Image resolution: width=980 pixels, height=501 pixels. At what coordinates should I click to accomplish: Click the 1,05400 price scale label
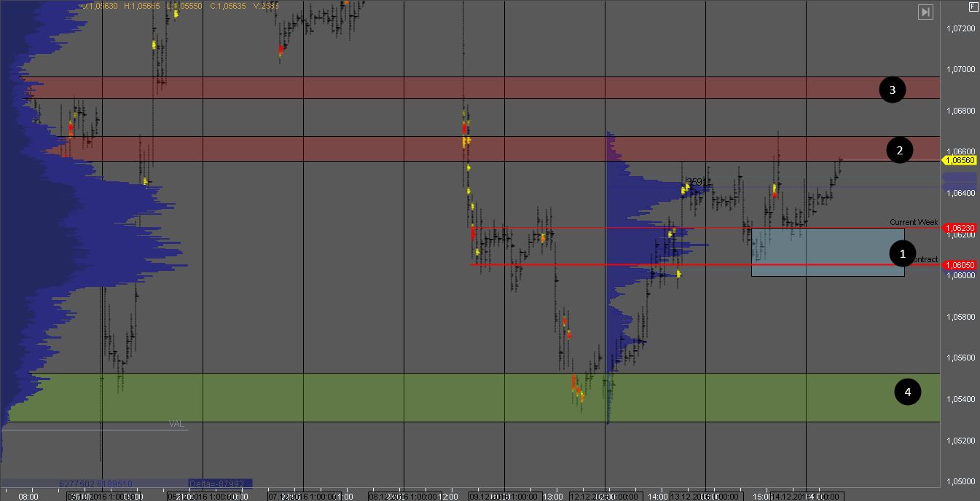[960, 399]
